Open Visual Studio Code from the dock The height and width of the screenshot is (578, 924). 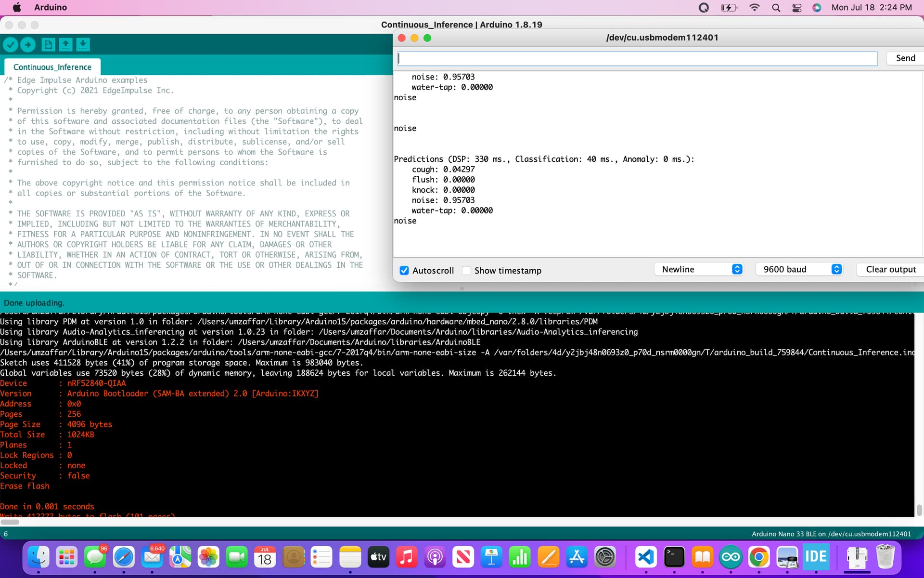point(645,557)
